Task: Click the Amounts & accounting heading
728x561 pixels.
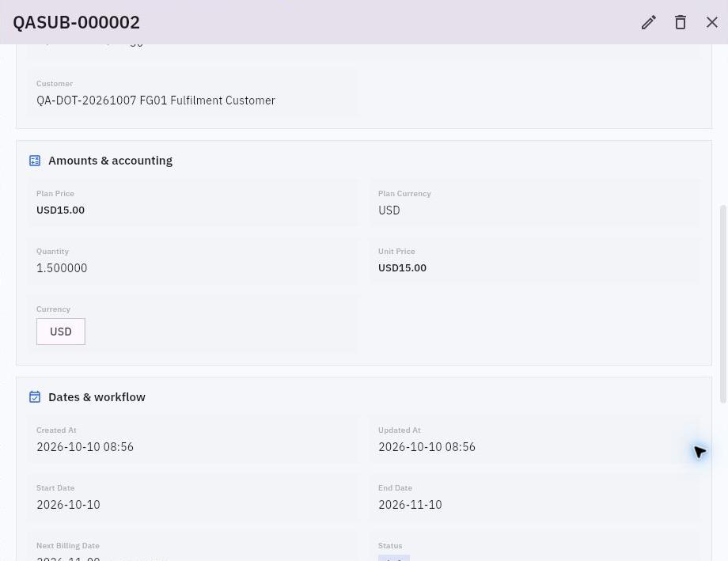Action: pos(111,161)
